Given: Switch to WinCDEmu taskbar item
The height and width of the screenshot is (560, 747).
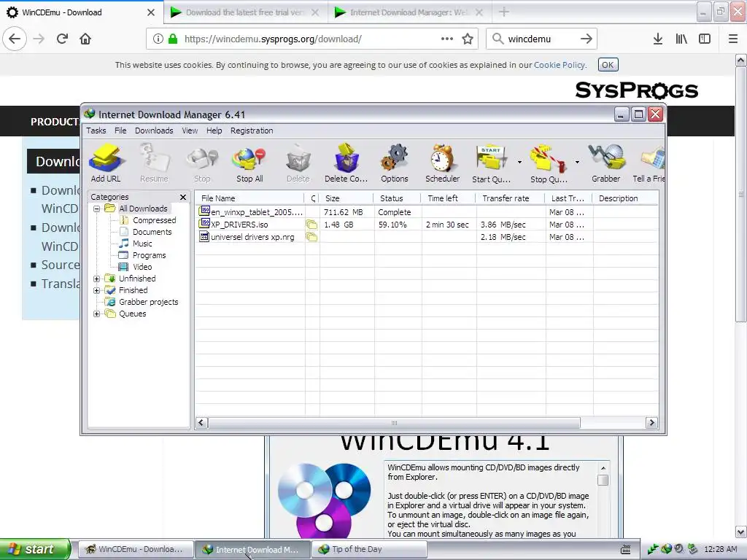Looking at the screenshot, I should click(x=136, y=550).
